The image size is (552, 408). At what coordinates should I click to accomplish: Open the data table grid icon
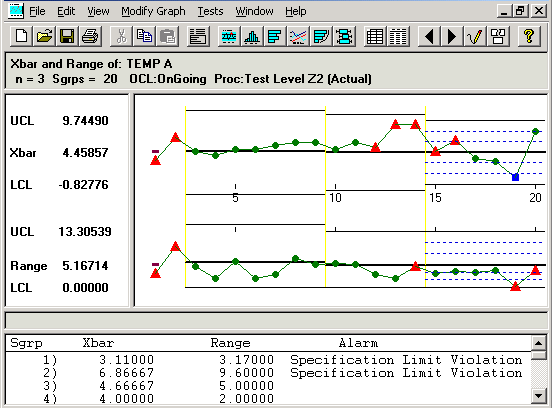375,36
